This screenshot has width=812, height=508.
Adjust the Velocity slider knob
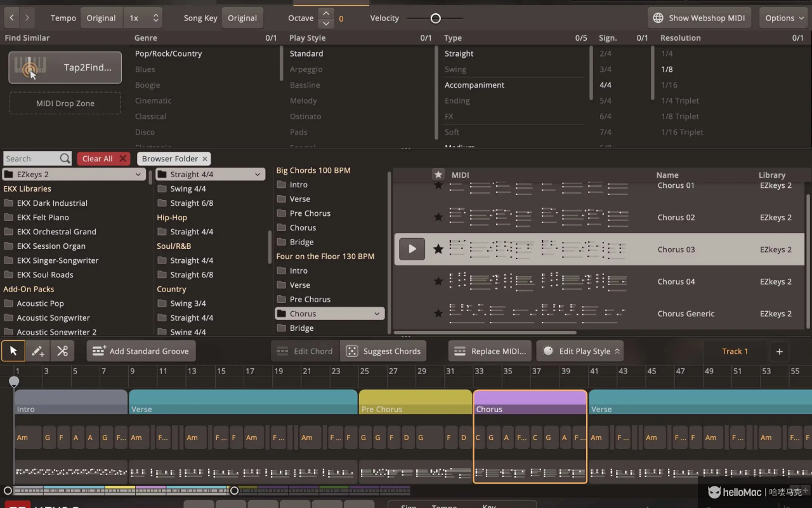coord(435,18)
